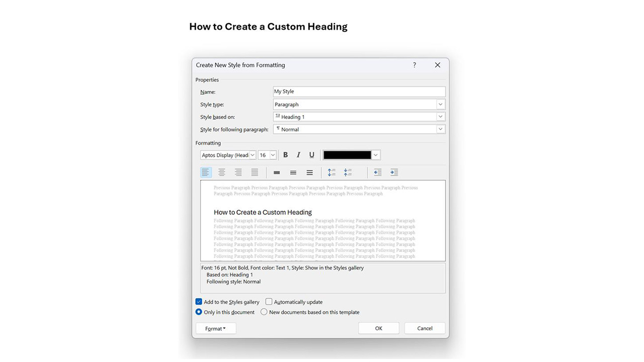Click the Name text field
The width and height of the screenshot is (644, 362).
pos(359,92)
